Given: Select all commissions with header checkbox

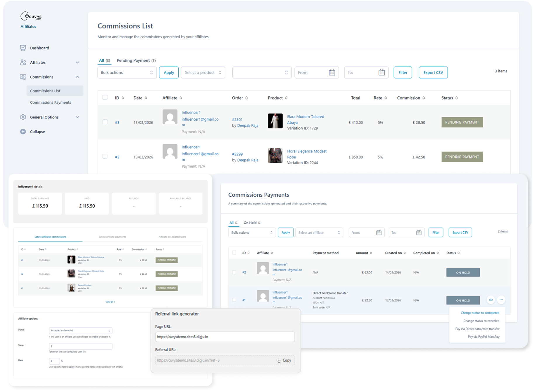Looking at the screenshot, I should click(x=105, y=98).
